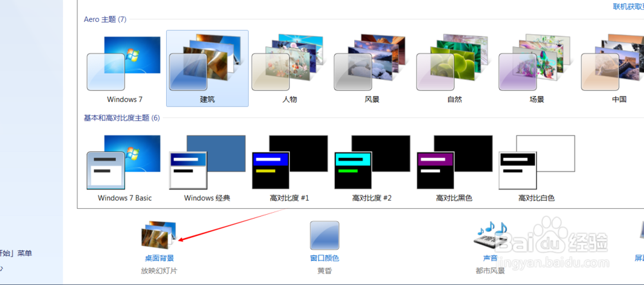Click the 黄昏 color name text
The height and width of the screenshot is (285, 644).
point(325,271)
